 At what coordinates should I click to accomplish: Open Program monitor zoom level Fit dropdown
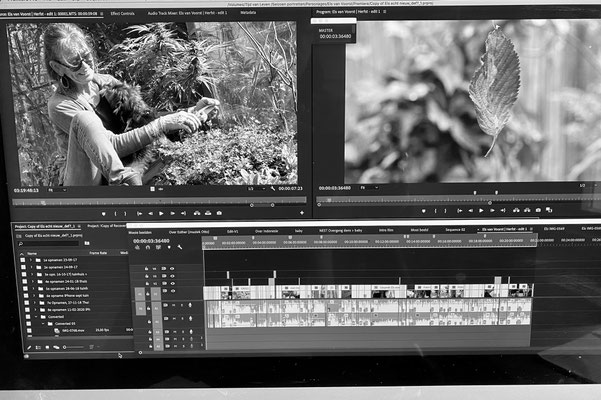pyautogui.click(x=369, y=188)
